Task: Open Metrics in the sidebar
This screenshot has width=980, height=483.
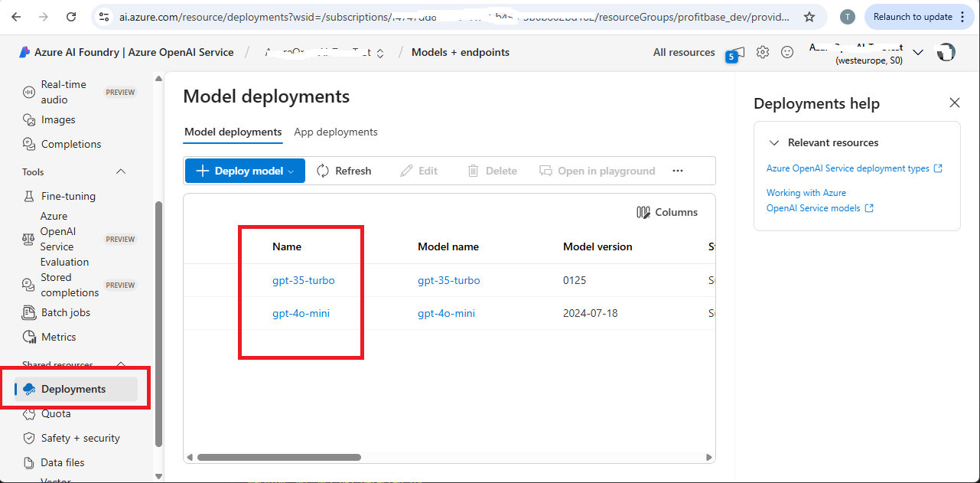Action: click(x=58, y=337)
